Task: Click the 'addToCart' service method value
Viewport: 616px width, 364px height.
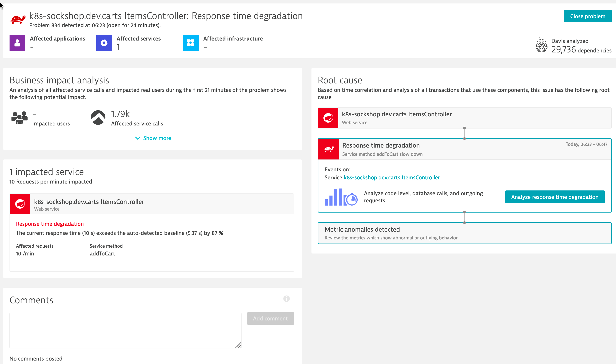Action: click(102, 254)
